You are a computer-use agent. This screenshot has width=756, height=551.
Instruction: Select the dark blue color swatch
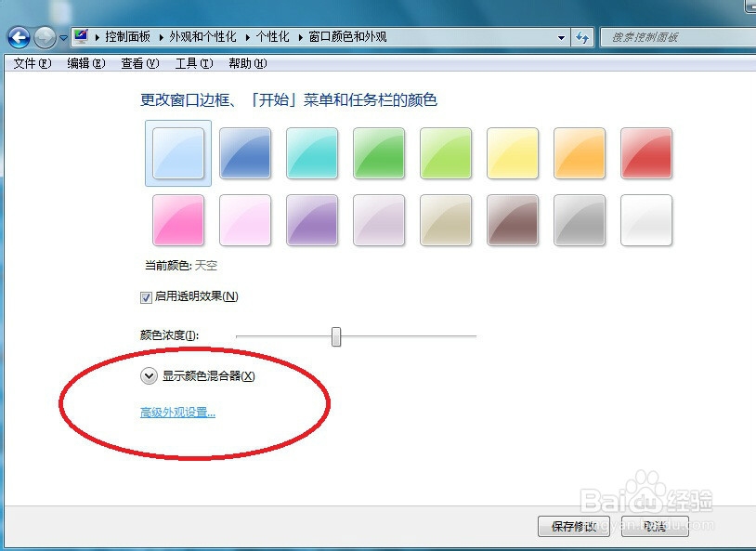click(x=244, y=153)
